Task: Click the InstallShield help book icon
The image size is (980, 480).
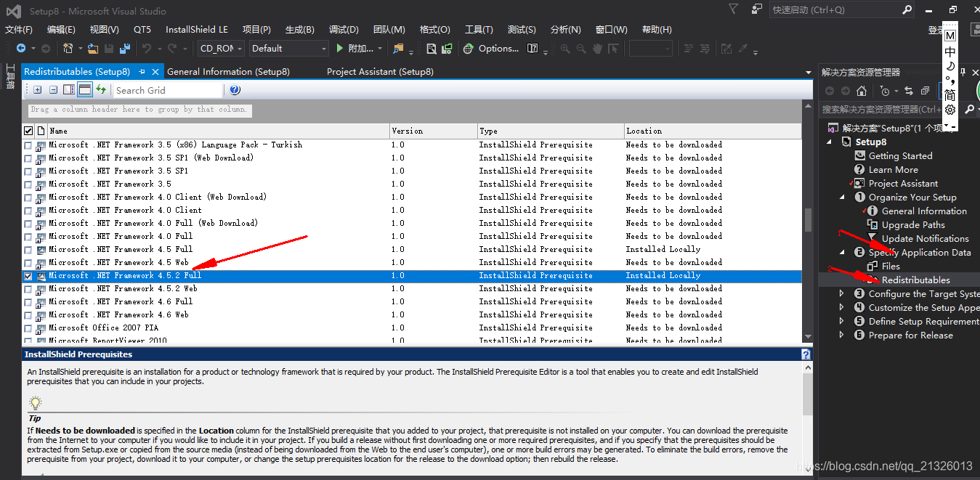Action: 533,49
